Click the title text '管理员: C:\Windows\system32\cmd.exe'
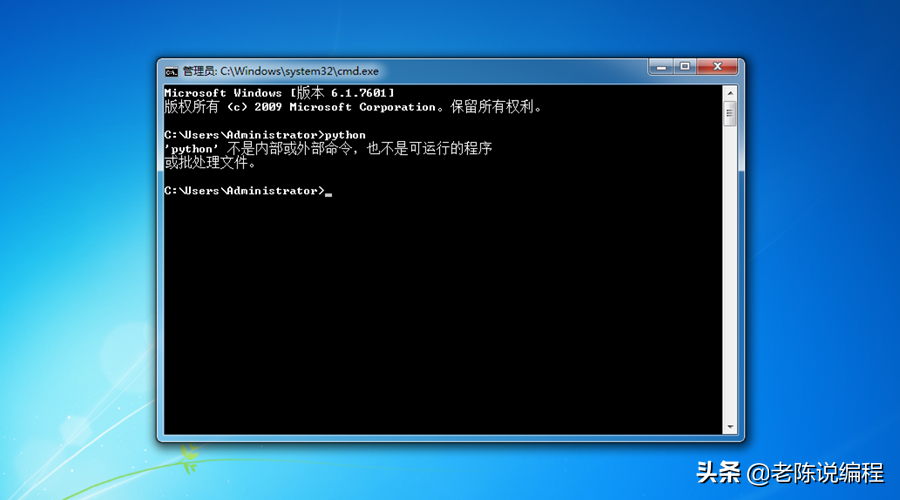The width and height of the screenshot is (900, 500). 281,71
